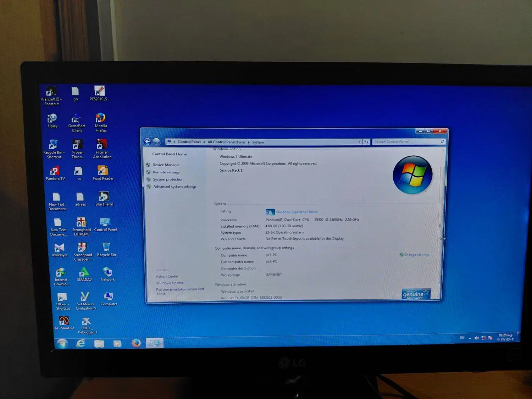The image size is (532, 399).
Task: Open Remote settings link
Action: point(166,172)
